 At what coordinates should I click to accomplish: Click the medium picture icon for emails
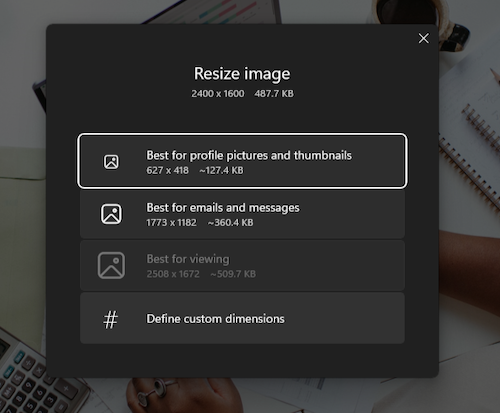click(x=111, y=214)
